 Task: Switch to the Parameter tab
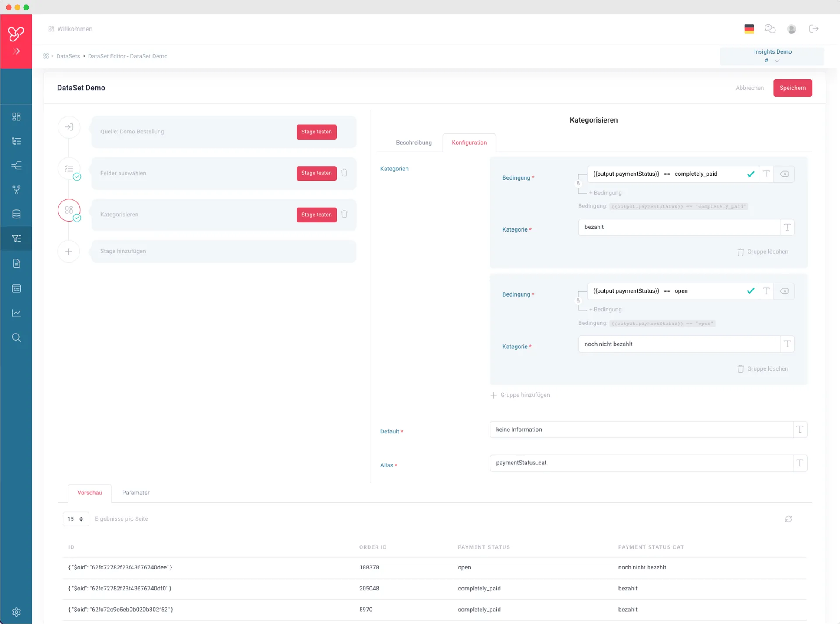pyautogui.click(x=136, y=493)
